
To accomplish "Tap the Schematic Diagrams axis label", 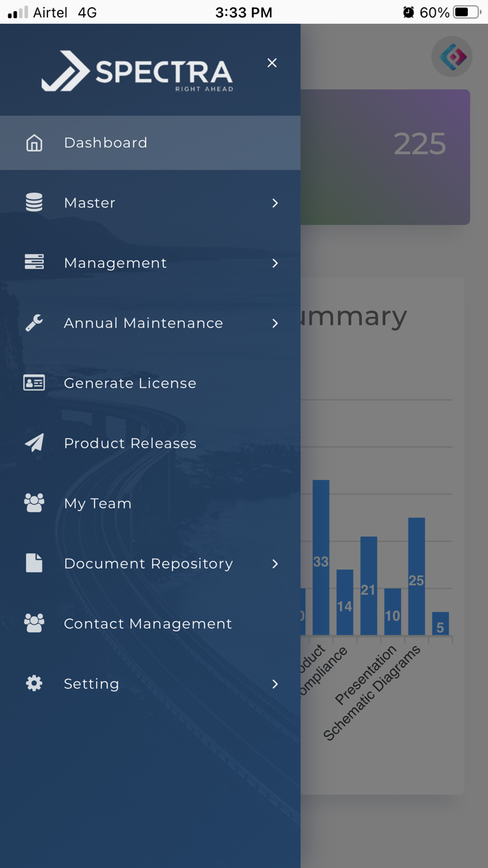I will (x=372, y=693).
